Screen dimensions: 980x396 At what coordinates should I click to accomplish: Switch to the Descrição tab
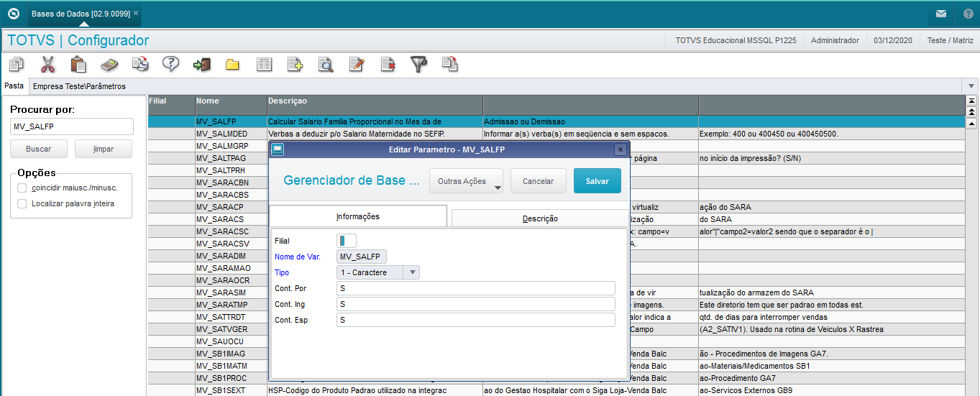(x=540, y=218)
